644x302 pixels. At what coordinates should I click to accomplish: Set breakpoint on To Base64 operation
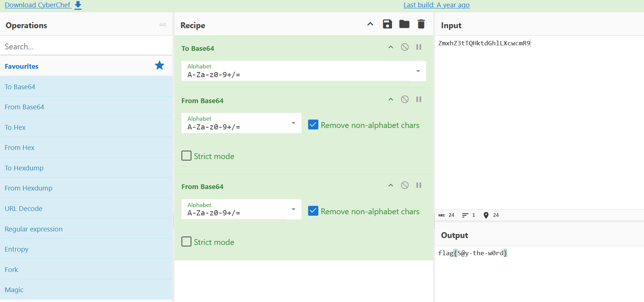[x=419, y=47]
